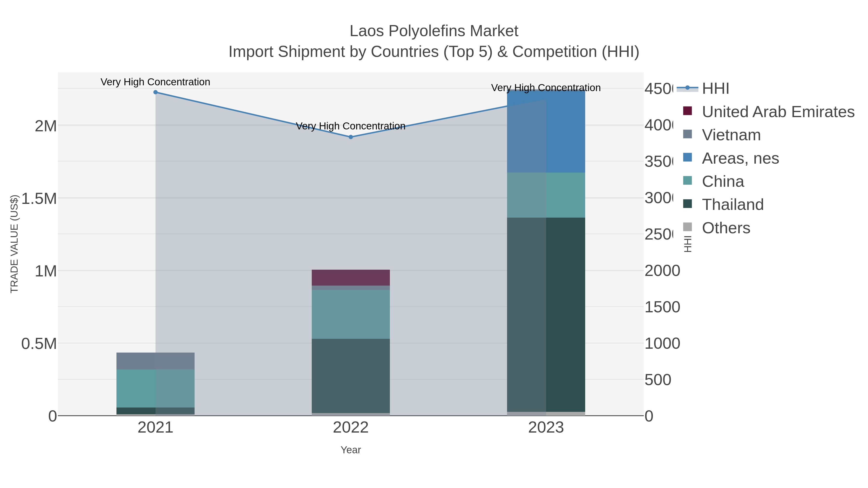The image size is (868, 488).
Task: Click the Thailand dark green legend swatch
Action: tap(687, 204)
